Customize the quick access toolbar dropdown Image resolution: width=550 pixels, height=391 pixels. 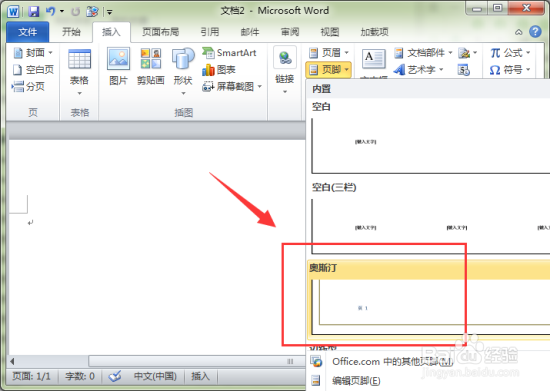[109, 12]
